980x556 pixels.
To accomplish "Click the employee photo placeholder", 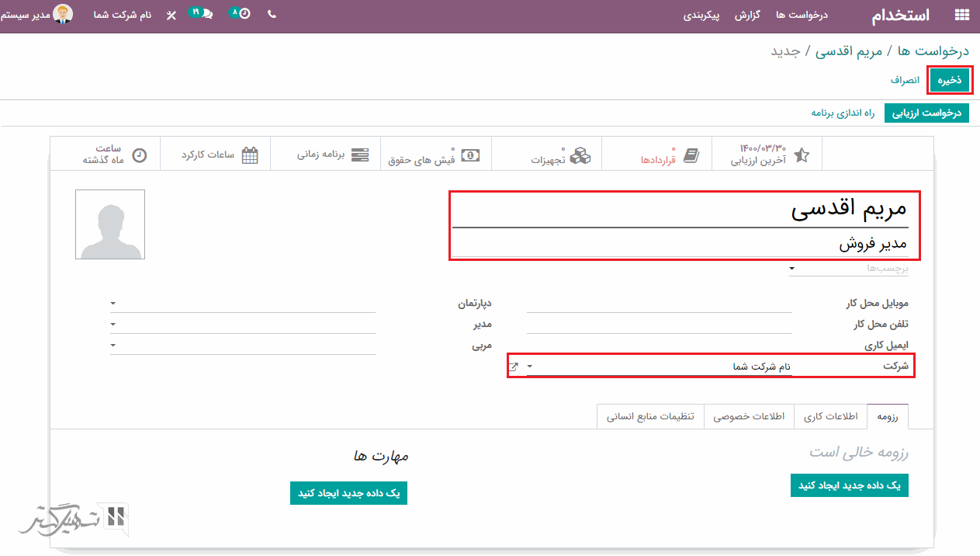I will (110, 224).
